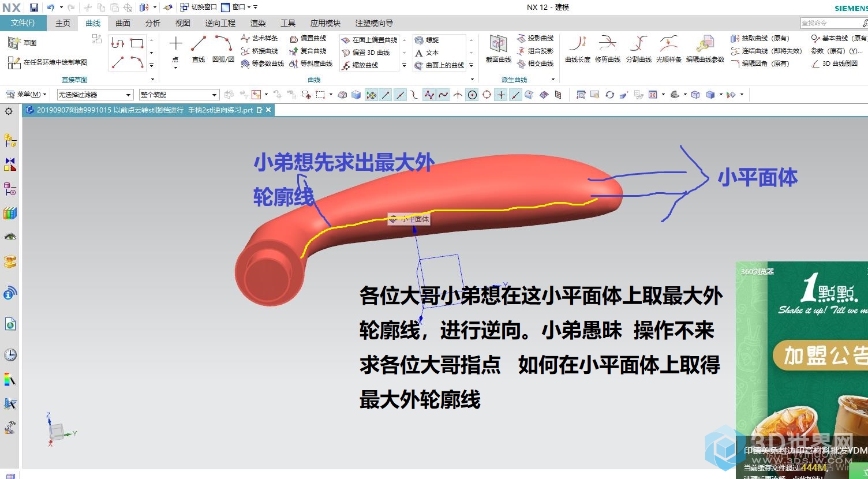The image size is (868, 479).
Task: Open the 组合投影 combined projection tool
Action: click(536, 51)
